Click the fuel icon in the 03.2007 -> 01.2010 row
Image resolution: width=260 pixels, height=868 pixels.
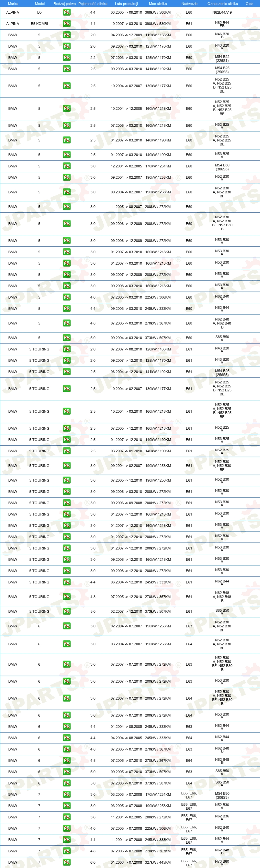click(67, 451)
